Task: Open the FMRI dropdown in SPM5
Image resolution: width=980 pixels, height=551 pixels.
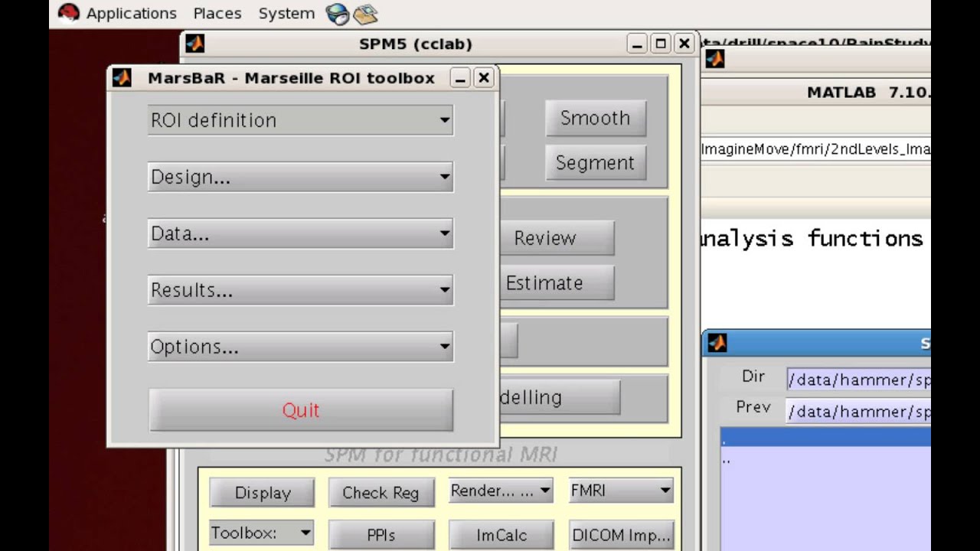Action: click(621, 491)
